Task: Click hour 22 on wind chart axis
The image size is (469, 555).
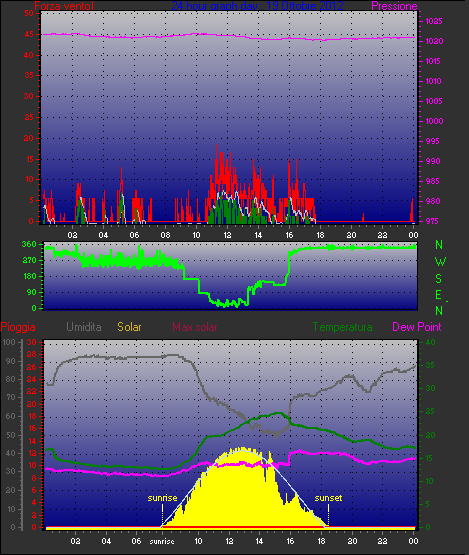Action: point(382,235)
